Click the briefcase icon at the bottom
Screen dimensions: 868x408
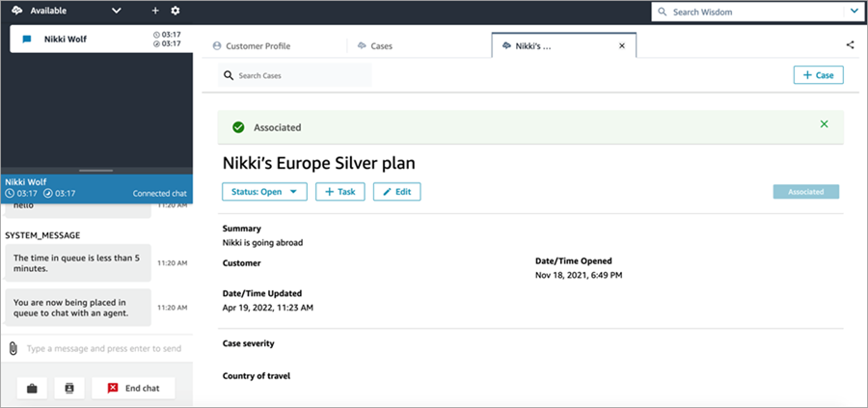(32, 388)
